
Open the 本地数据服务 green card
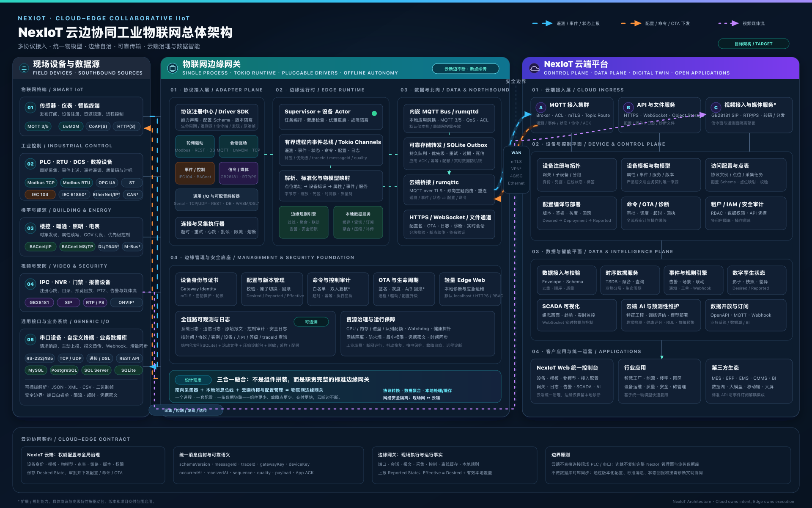point(358,222)
